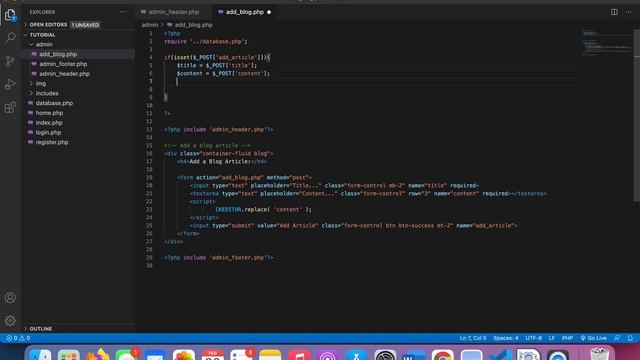Open login.php in the file tree

(x=48, y=133)
